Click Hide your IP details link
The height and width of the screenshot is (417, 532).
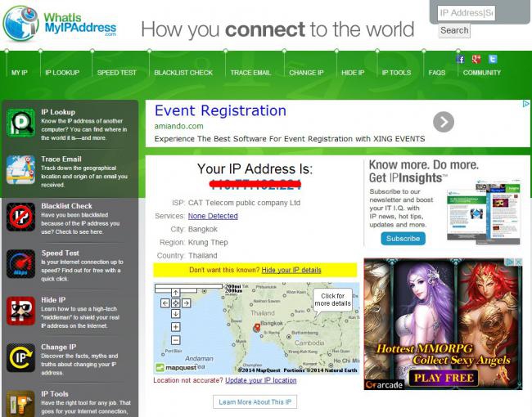(291, 270)
